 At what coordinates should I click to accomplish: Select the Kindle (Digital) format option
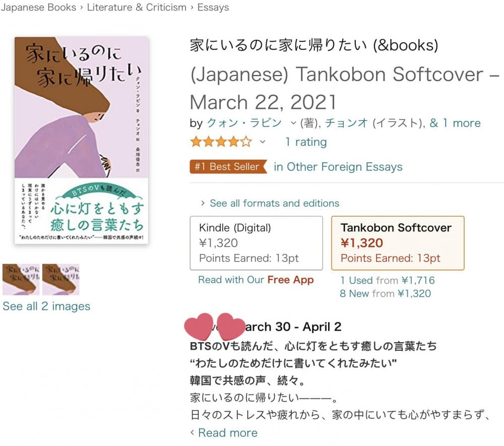[x=256, y=243]
